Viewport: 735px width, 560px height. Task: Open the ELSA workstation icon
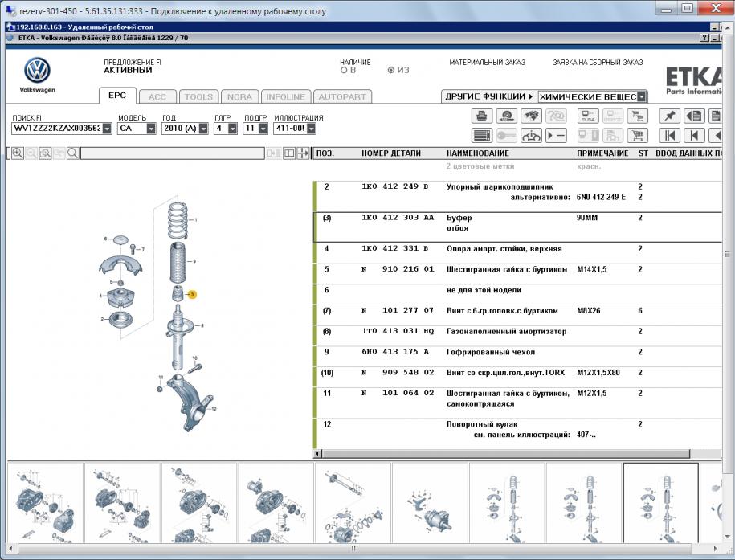point(588,116)
